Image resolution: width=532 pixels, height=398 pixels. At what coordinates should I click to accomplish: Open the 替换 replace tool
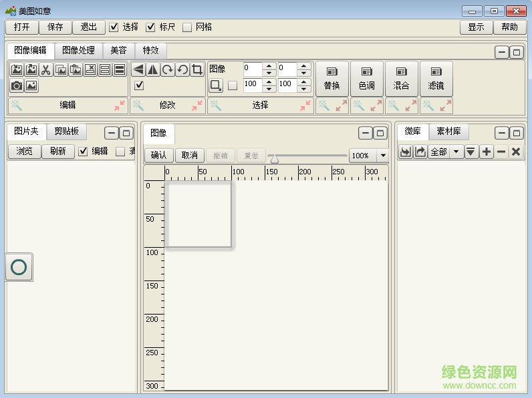332,79
